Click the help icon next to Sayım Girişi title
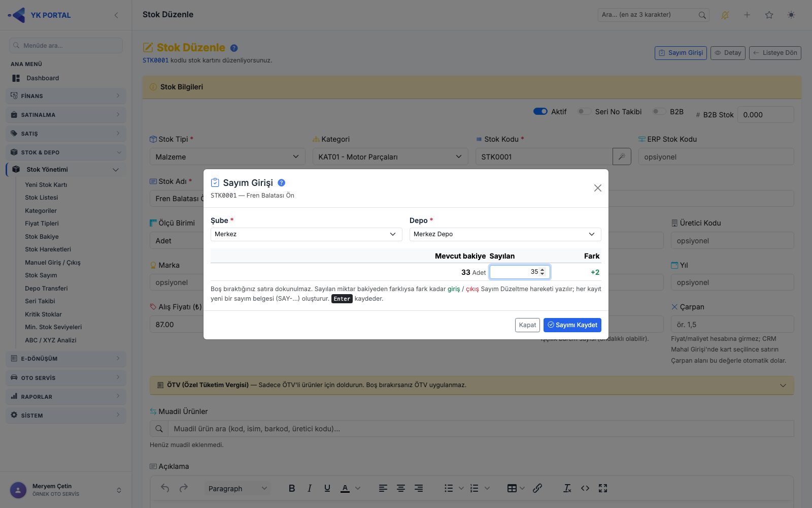Viewport: 812px width, 508px height. (282, 182)
